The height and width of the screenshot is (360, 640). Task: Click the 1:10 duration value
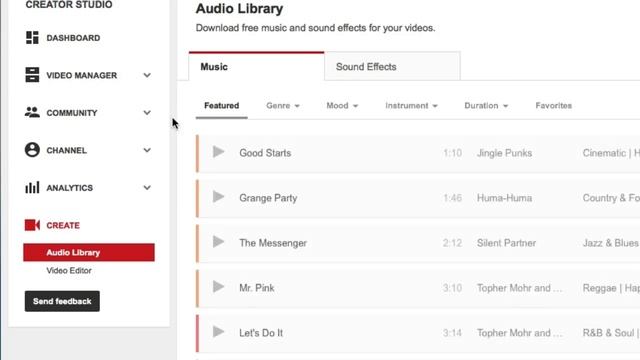452,153
